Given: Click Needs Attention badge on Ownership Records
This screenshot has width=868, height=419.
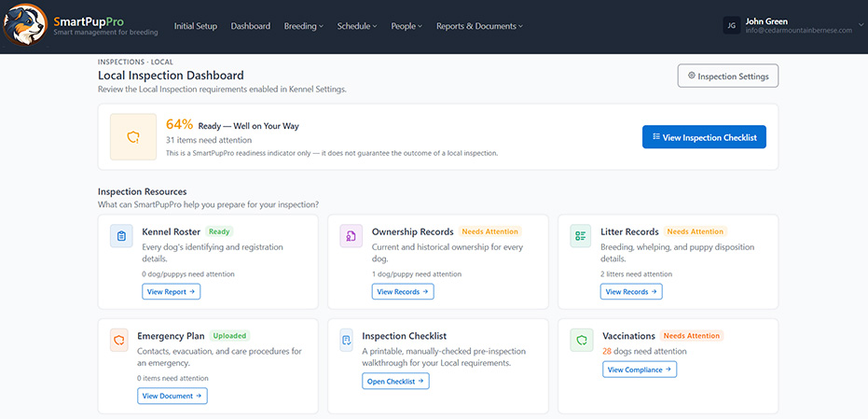Looking at the screenshot, I should 489,231.
